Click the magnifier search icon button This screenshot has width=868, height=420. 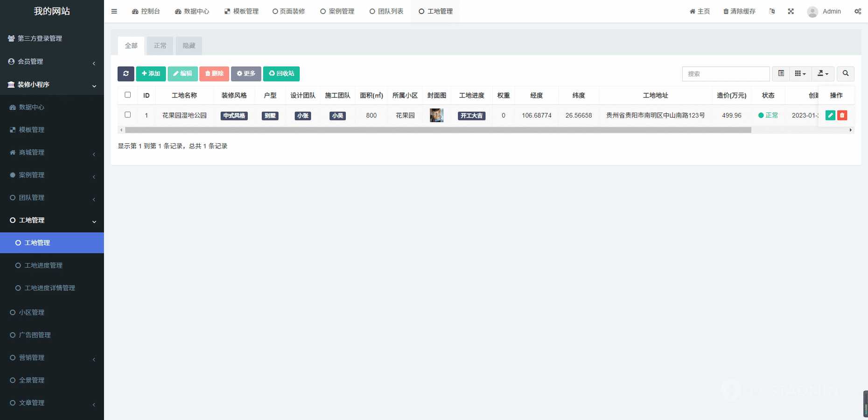point(845,74)
